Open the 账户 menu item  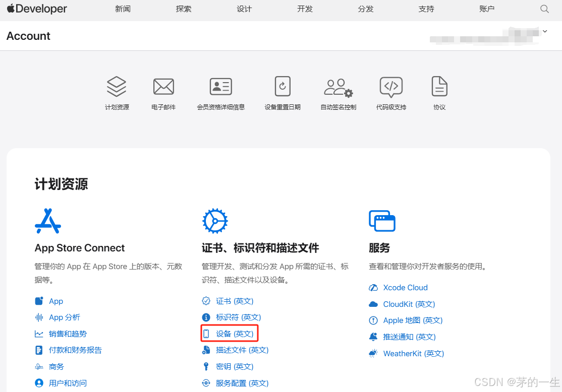click(x=487, y=9)
